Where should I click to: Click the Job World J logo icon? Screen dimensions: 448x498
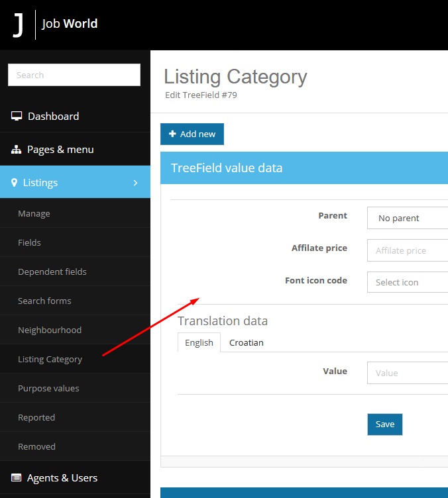coord(18,25)
